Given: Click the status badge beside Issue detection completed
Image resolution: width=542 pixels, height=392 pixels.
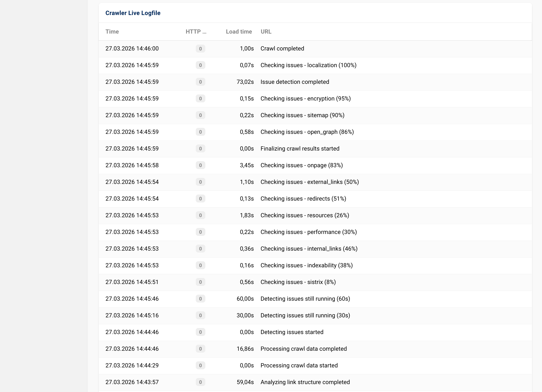Looking at the screenshot, I should [x=200, y=82].
